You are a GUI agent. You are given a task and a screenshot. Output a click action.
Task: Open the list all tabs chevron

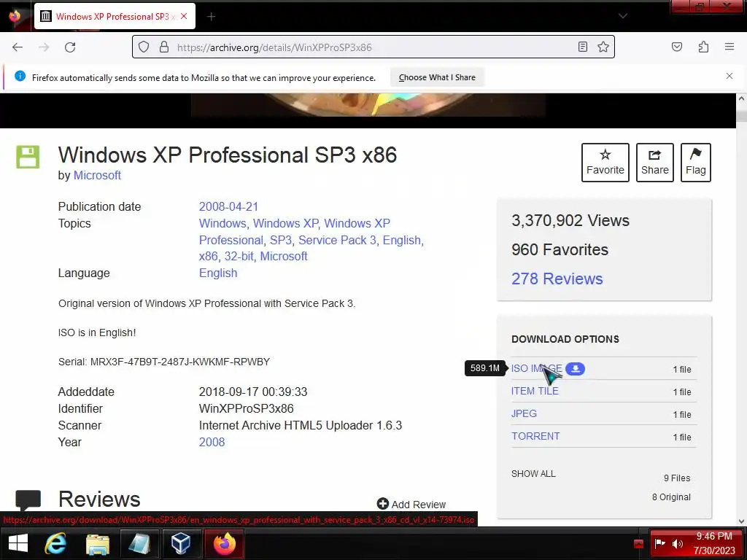pos(623,16)
